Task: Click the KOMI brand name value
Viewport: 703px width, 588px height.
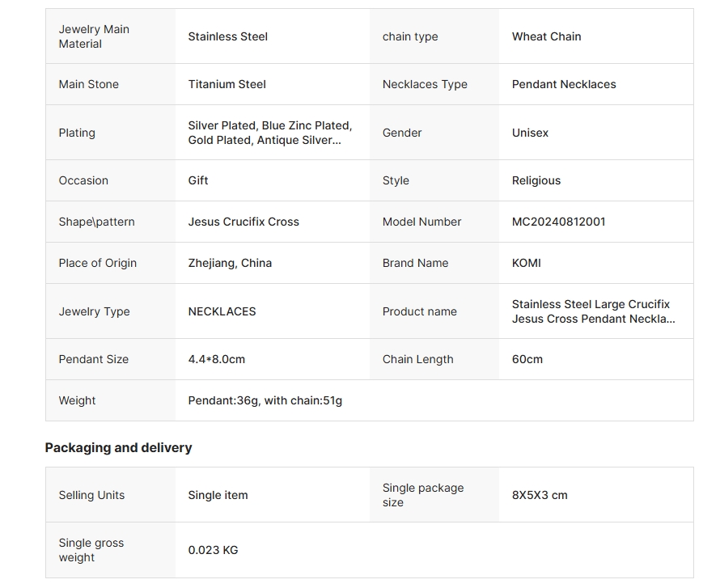Action: click(x=526, y=263)
